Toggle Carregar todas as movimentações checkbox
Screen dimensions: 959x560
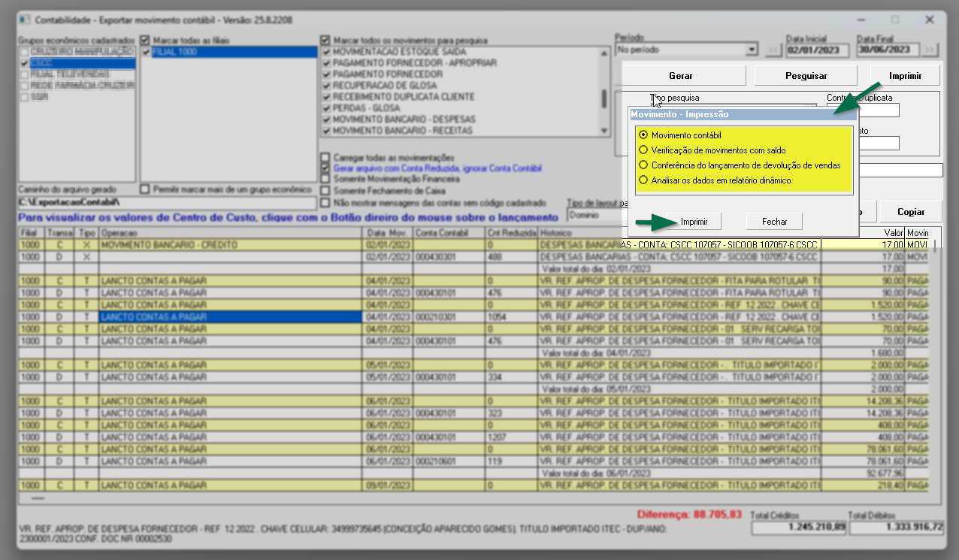pos(325,158)
